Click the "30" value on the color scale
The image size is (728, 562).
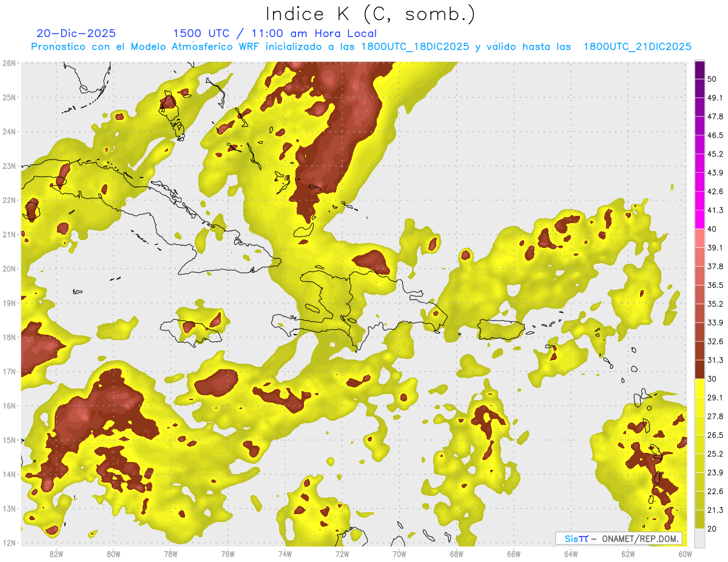(712, 379)
